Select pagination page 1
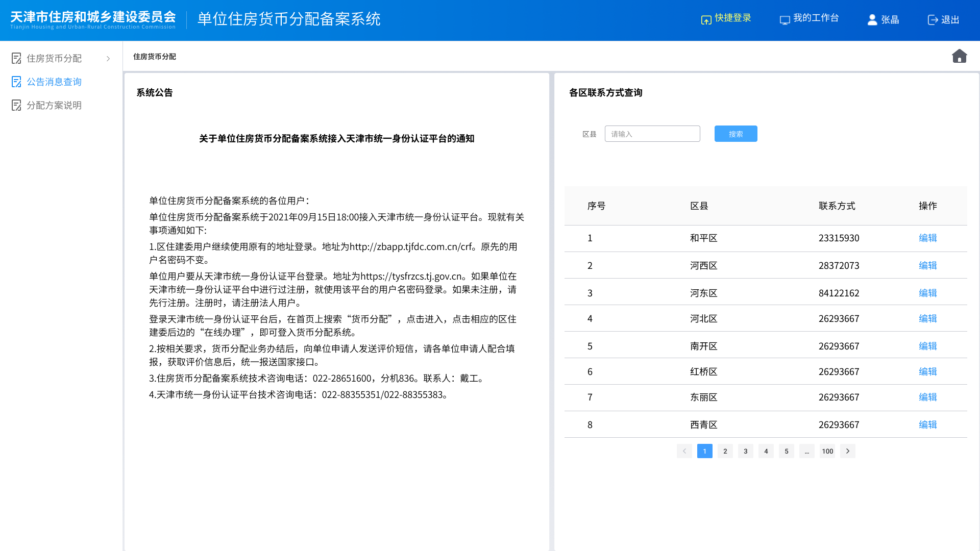This screenshot has width=980, height=551. pos(705,451)
